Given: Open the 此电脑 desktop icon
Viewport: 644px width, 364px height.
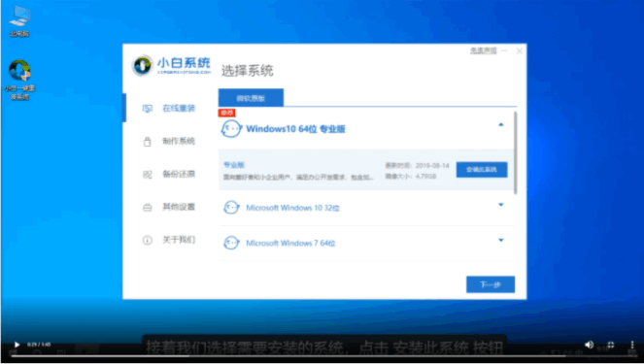Looking at the screenshot, I should [19, 21].
